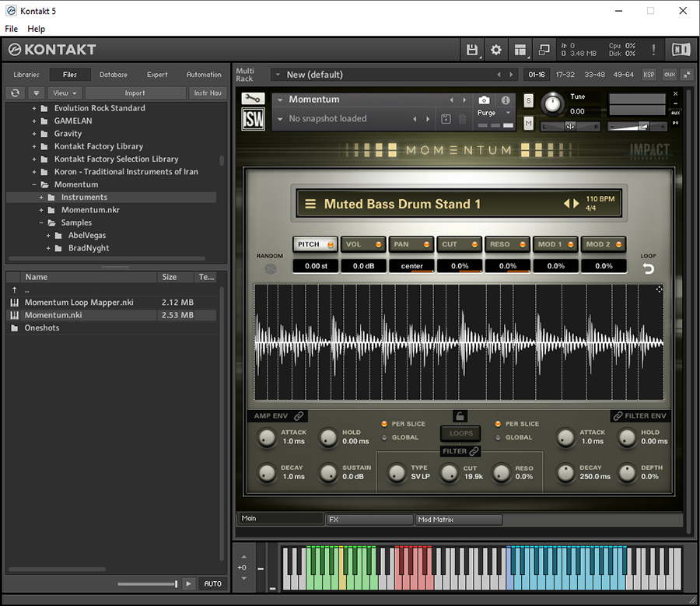Click the FILTER section link icon
Screen dimensions: 700x606
coord(474,451)
